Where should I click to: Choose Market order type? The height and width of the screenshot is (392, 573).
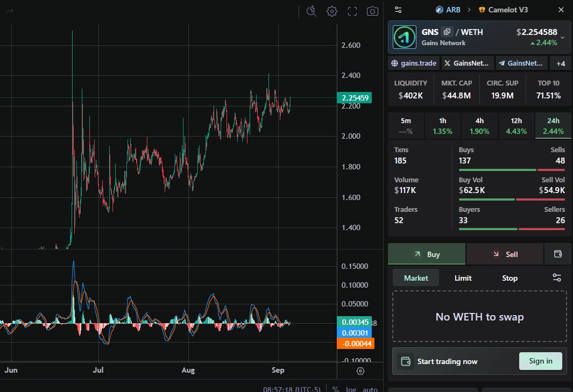[416, 278]
